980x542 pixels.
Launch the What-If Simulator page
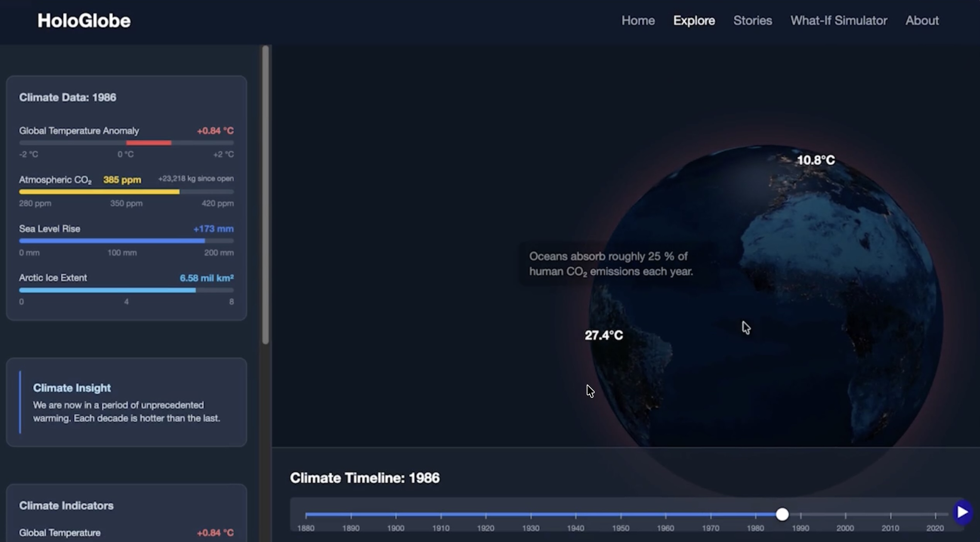(x=838, y=20)
